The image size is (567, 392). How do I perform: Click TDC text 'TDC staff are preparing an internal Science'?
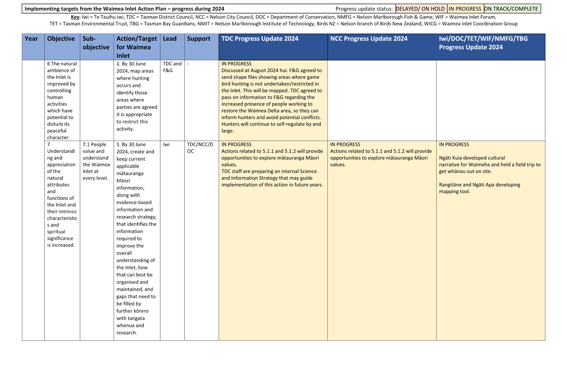pos(272,178)
